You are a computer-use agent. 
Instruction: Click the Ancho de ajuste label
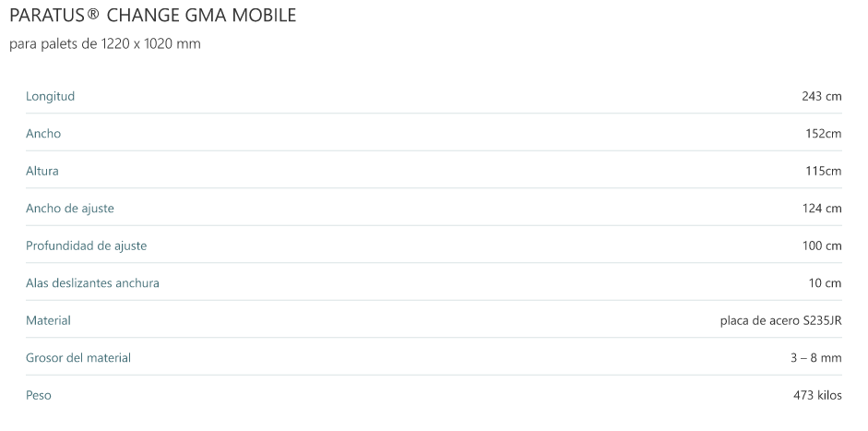point(70,209)
